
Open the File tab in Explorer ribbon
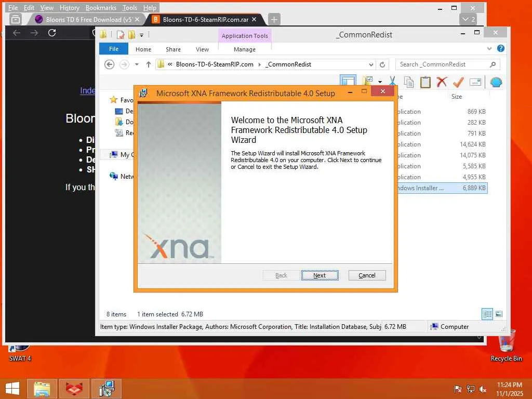[x=114, y=49]
